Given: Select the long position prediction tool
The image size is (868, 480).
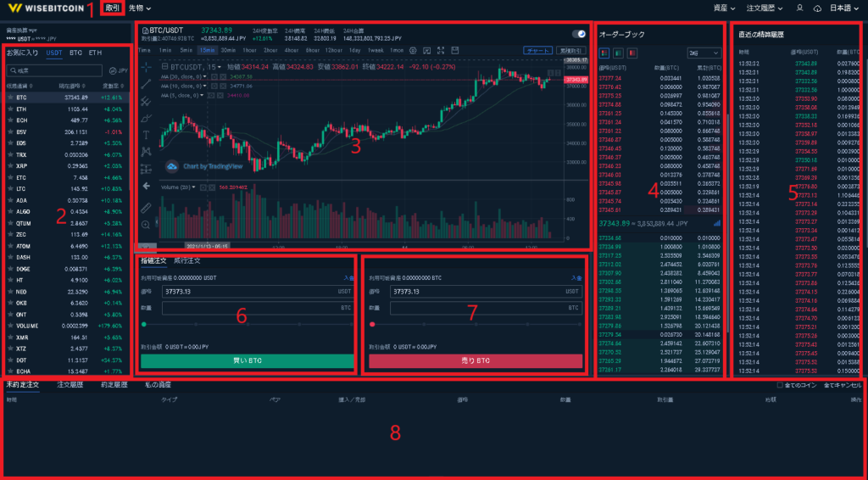Looking at the screenshot, I should tap(146, 168).
